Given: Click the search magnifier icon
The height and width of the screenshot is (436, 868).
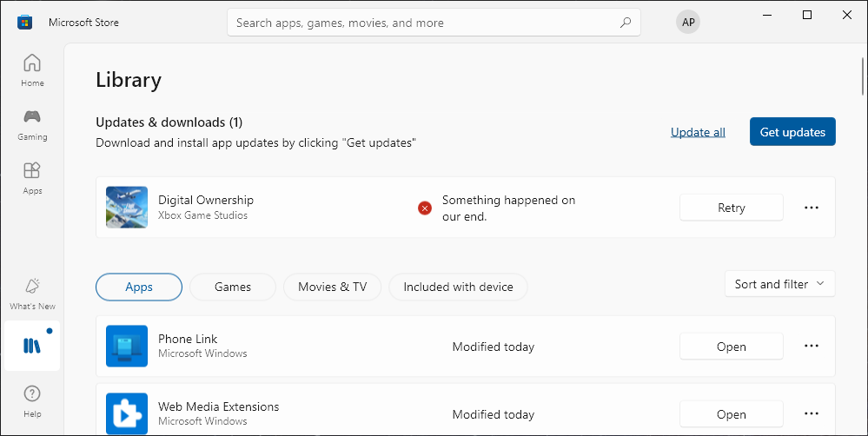Looking at the screenshot, I should (x=626, y=23).
